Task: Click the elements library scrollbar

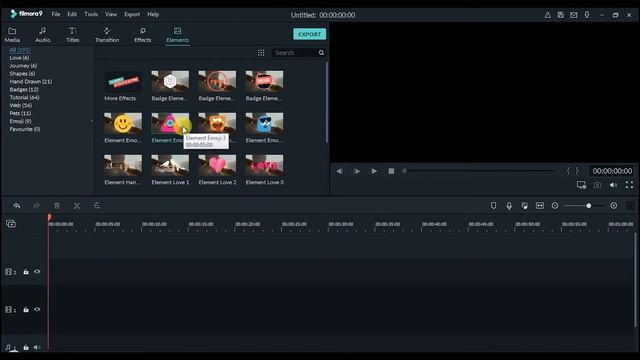Action: [x=327, y=102]
